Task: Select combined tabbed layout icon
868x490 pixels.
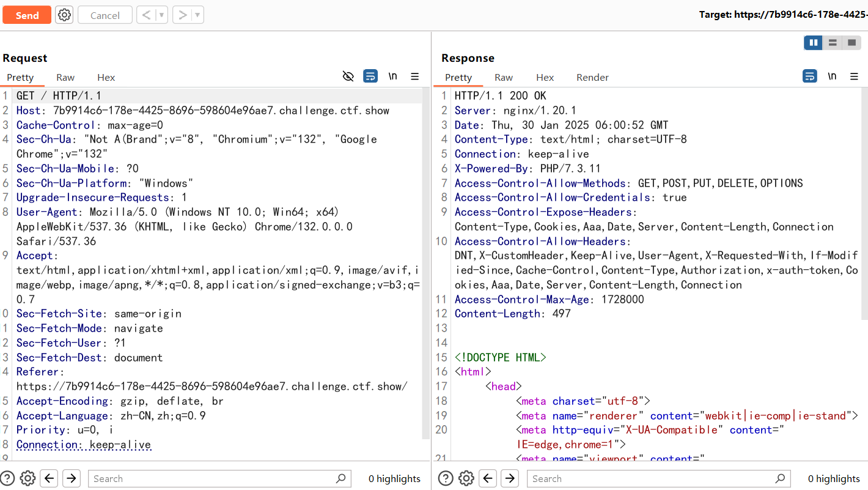Action: coord(851,42)
